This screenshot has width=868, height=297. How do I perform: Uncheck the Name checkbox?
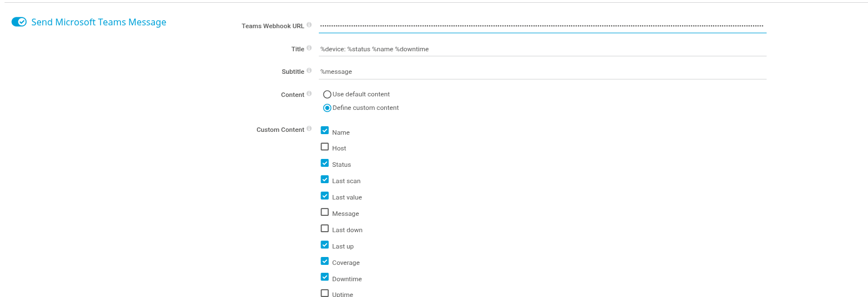coord(325,130)
